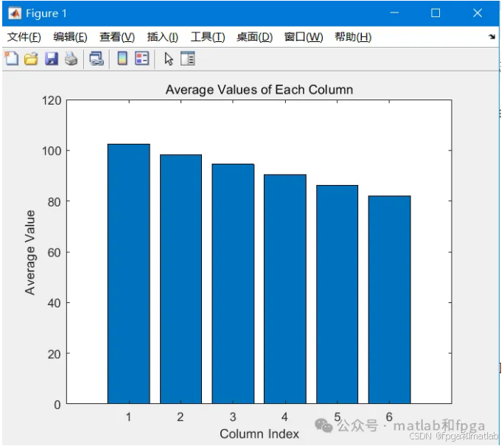Print the figure using the printer icon
Image resolution: width=504 pixels, height=446 pixels.
(x=71, y=59)
